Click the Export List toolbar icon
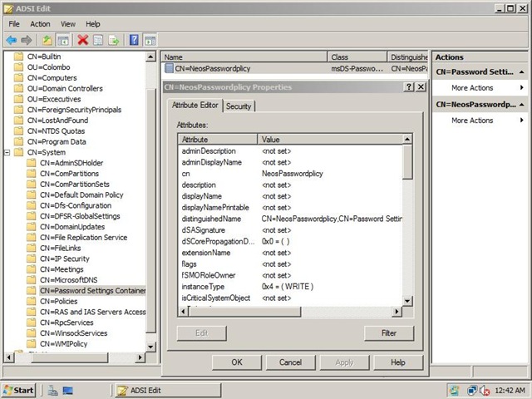The height and width of the screenshot is (399, 532). point(113,41)
